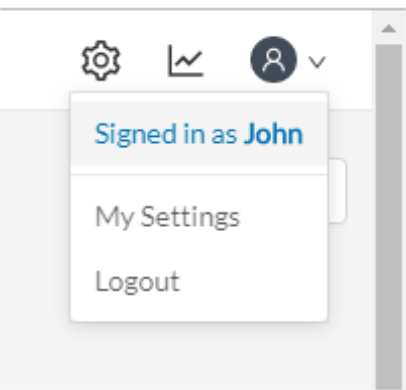Click the 'Signed in as' text
The width and height of the screenshot is (406, 390).
pos(166,134)
